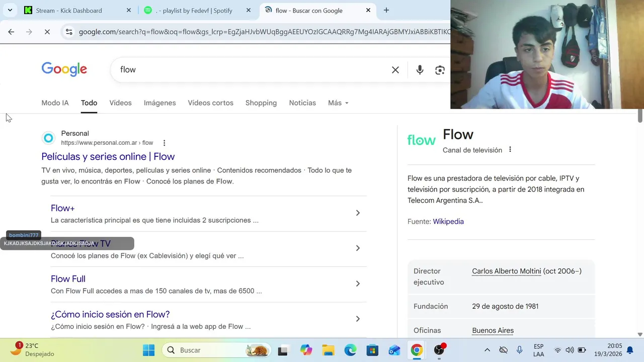This screenshot has width=644, height=362.
Task: Open the Flow Full sitelink
Action: click(x=68, y=279)
